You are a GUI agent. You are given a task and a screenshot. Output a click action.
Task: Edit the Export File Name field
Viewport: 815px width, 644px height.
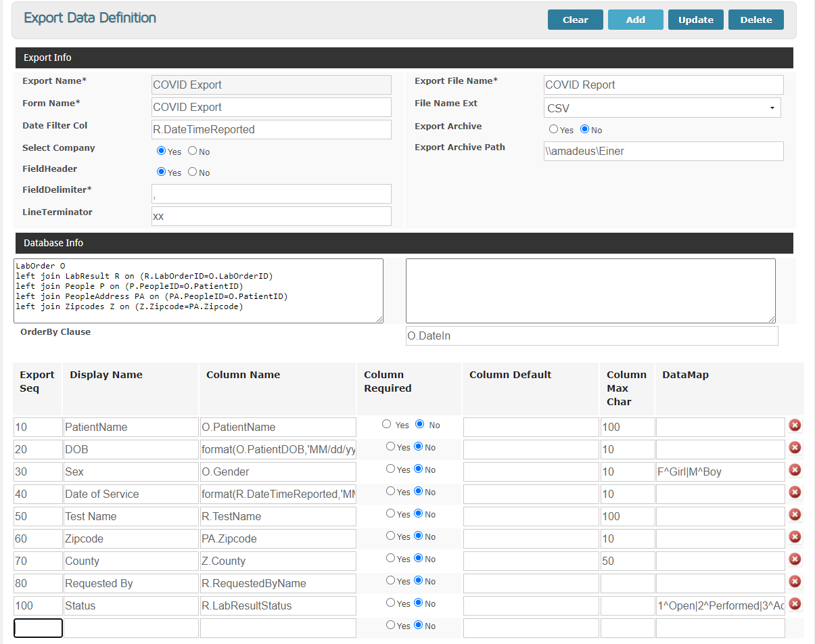pos(663,85)
